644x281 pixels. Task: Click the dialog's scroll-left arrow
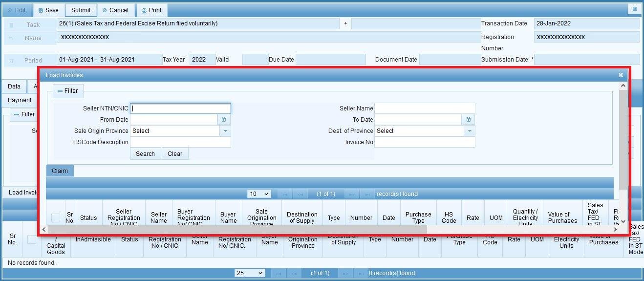(x=44, y=229)
